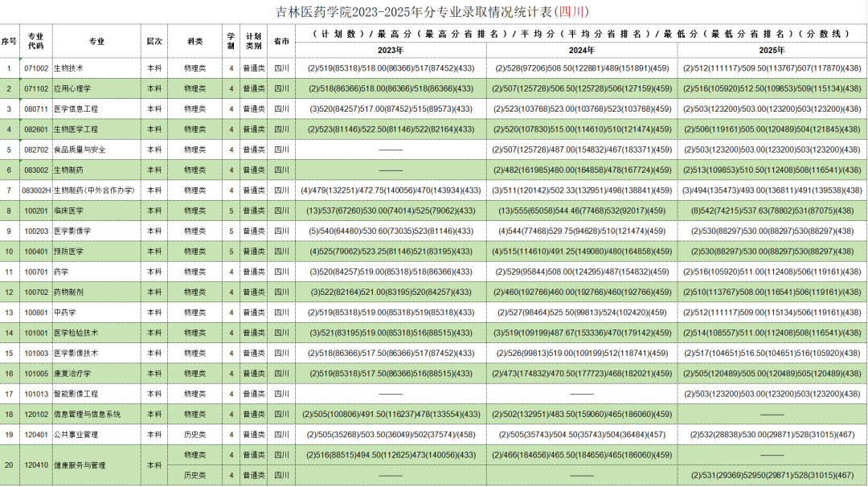Screen dimensions: 868x487
Task: Click the 2025 data (2)/531(29369) for 健康服务与管理
Action: click(x=772, y=476)
